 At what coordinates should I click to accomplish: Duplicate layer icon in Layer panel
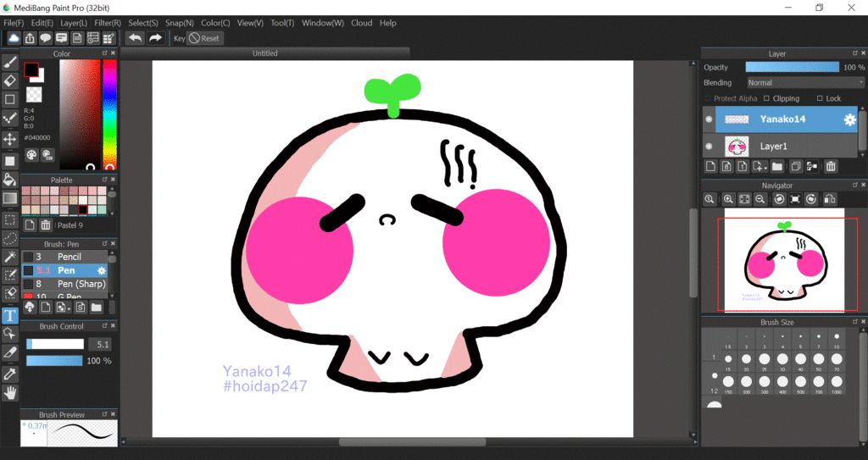(x=795, y=166)
